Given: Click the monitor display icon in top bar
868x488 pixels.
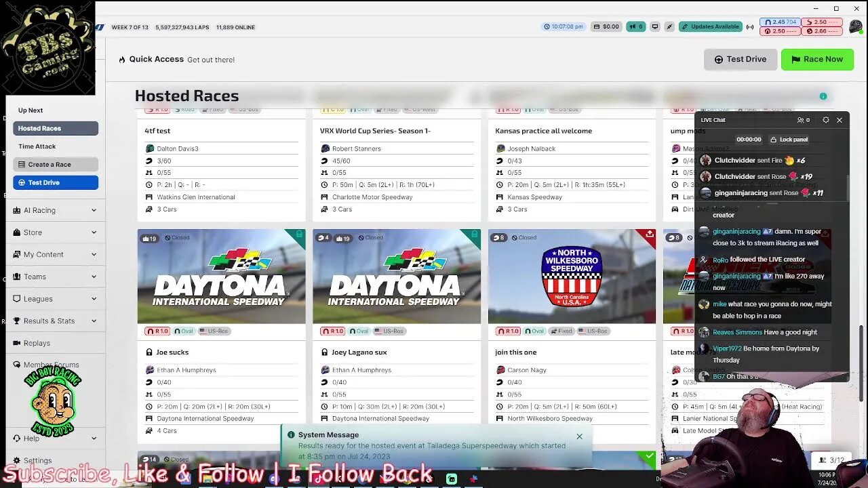Looking at the screenshot, I should [654, 26].
